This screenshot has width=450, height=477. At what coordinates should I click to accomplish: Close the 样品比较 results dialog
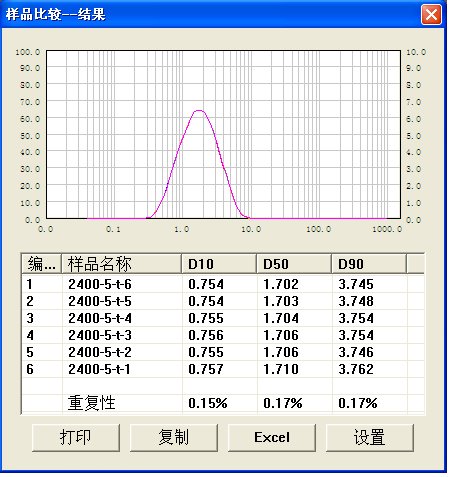[x=431, y=14]
